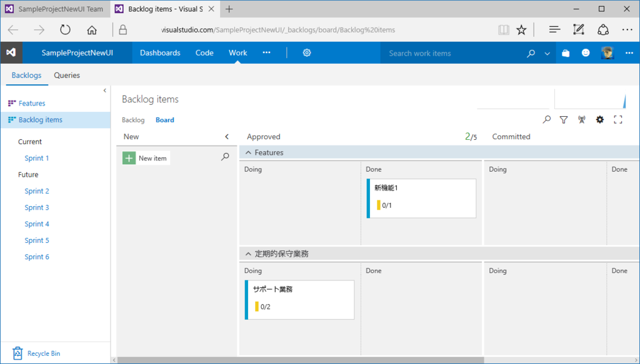Viewport: 640px width, 364px height.
Task: Switch to the Queries tab
Action: tap(67, 75)
